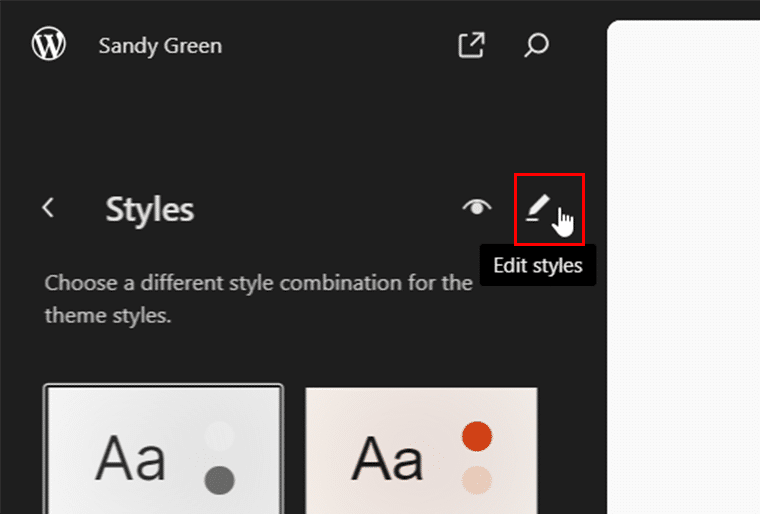Click the light peach dot swatch
Screen dimensions: 760x514
click(x=476, y=480)
